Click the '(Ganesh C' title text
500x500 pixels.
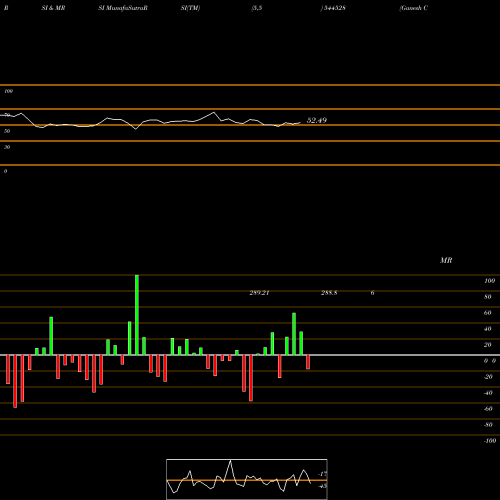point(413,8)
